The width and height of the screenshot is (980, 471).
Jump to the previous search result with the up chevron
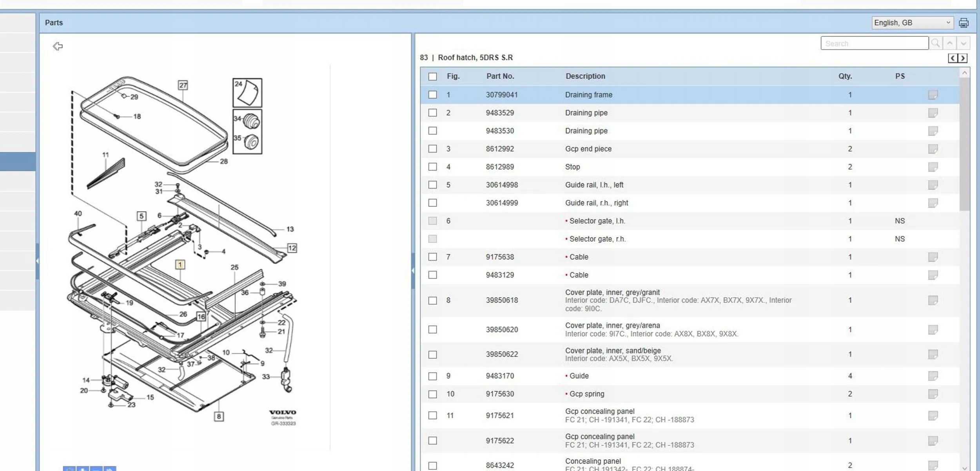coord(949,43)
